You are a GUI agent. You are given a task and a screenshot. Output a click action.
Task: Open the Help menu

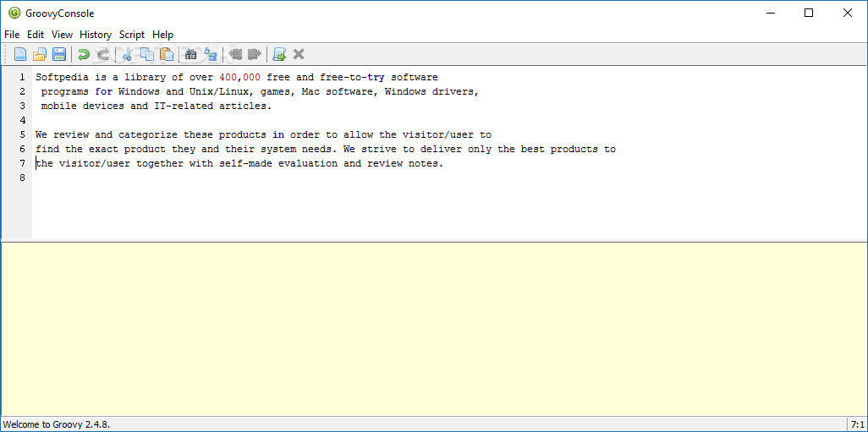(x=162, y=35)
